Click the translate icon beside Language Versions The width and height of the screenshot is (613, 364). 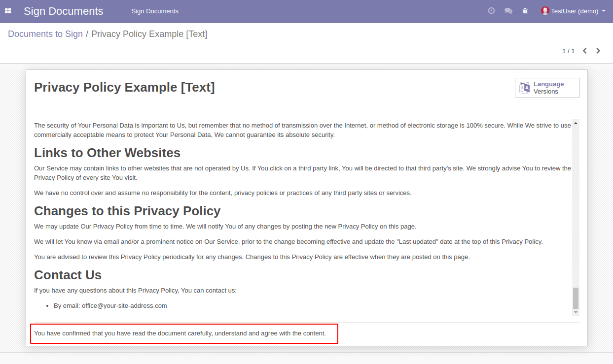[525, 88]
